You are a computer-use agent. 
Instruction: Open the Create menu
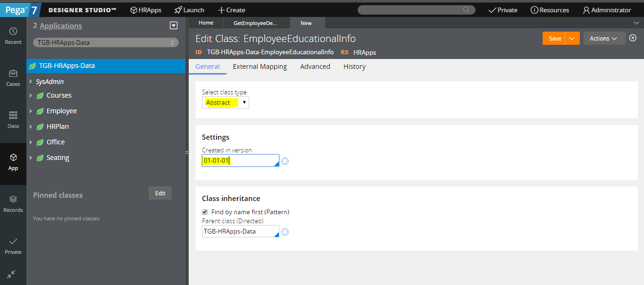[231, 10]
